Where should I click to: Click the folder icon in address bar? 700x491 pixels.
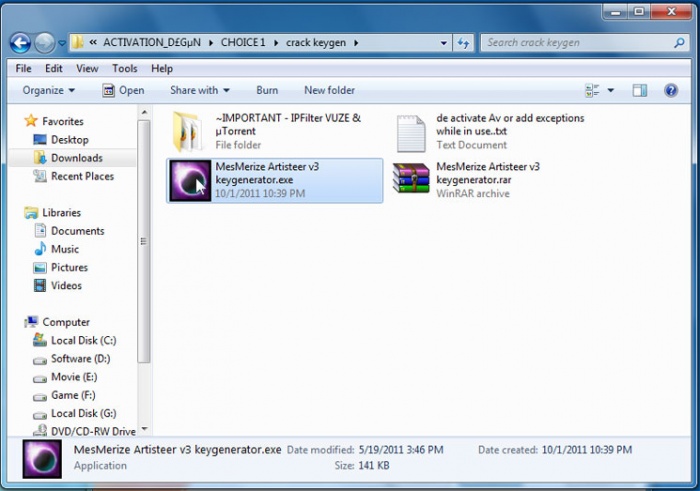tap(78, 42)
